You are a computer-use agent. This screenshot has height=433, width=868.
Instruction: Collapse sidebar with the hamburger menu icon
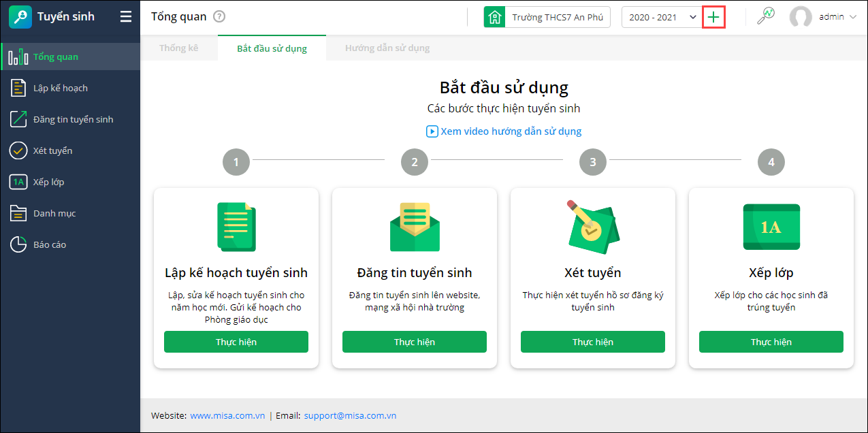coord(126,16)
